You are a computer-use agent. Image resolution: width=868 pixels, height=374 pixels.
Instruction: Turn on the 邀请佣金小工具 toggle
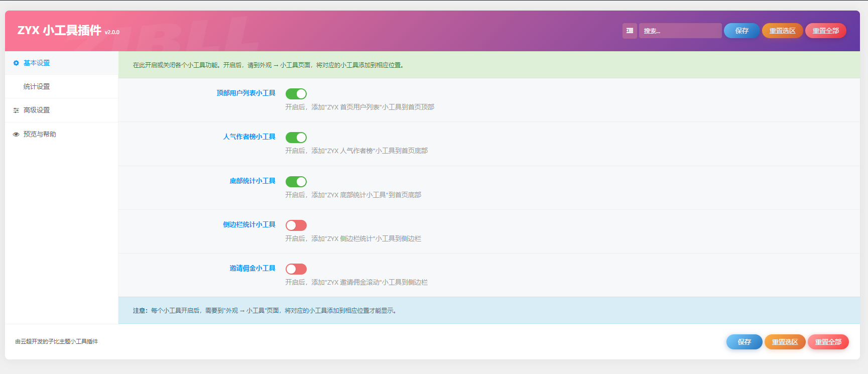point(296,269)
